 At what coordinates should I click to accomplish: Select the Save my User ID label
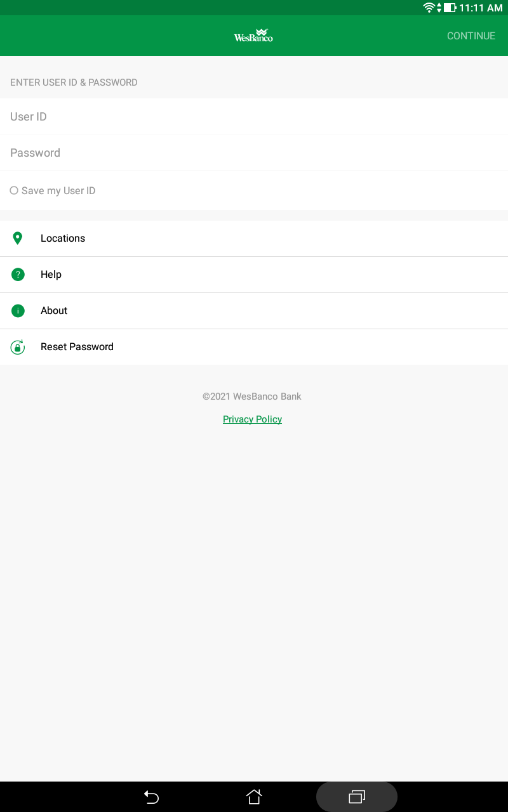(x=58, y=191)
